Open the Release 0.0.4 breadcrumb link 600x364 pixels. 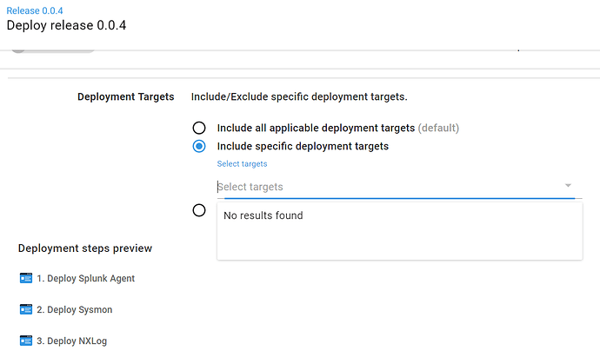[x=35, y=10]
